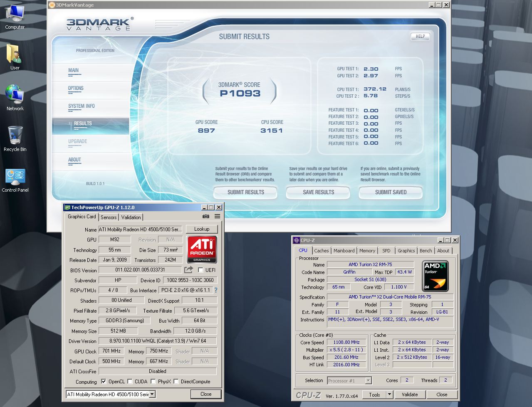Image resolution: width=532 pixels, height=407 pixels.
Task: Click the Tools button in CPU-Z
Action: [x=374, y=395]
